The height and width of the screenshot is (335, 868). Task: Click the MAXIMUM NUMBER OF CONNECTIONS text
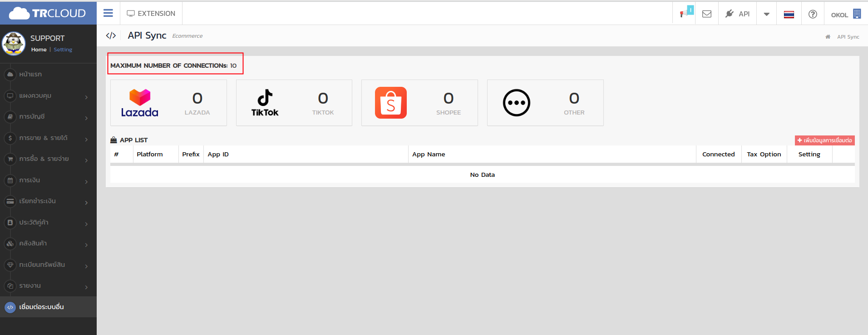pyautogui.click(x=173, y=65)
